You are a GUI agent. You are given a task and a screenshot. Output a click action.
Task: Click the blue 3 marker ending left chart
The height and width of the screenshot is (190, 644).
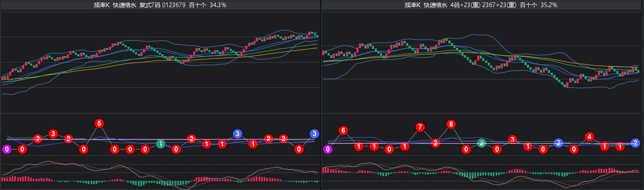pos(314,134)
